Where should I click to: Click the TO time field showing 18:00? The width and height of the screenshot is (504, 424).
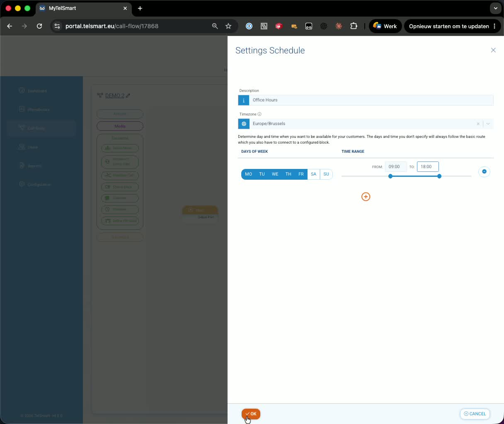point(428,167)
